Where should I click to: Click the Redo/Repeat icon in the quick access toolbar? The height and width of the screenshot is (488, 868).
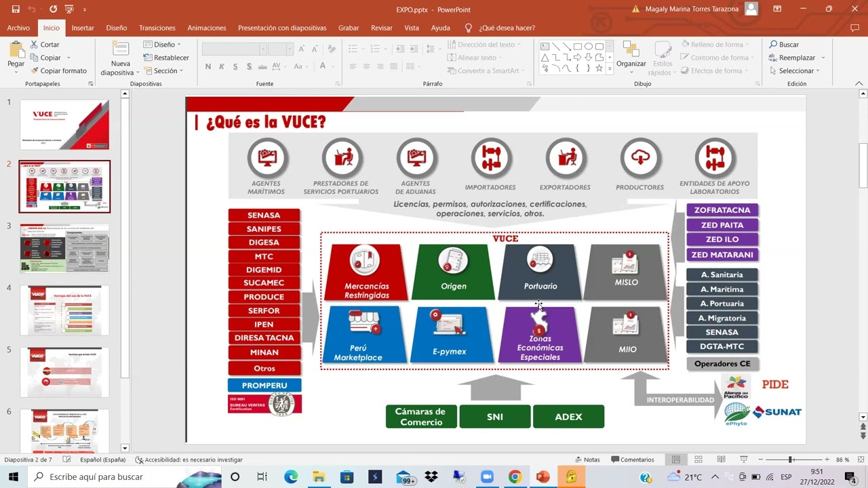pos(53,9)
